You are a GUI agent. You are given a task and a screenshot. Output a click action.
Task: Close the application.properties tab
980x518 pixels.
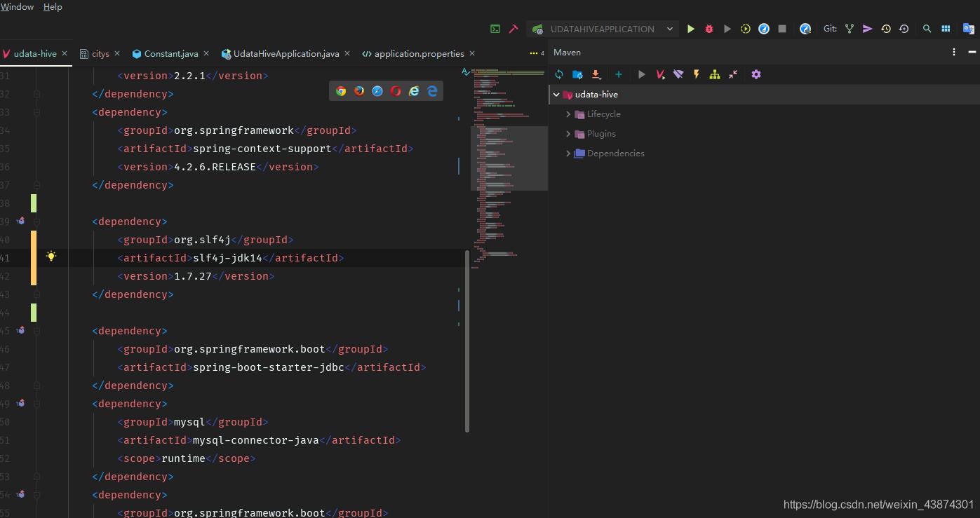click(x=472, y=53)
